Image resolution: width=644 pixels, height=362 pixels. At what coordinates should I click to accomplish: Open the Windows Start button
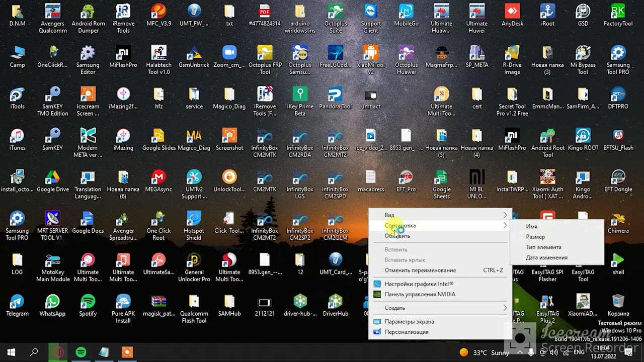pyautogui.click(x=11, y=352)
